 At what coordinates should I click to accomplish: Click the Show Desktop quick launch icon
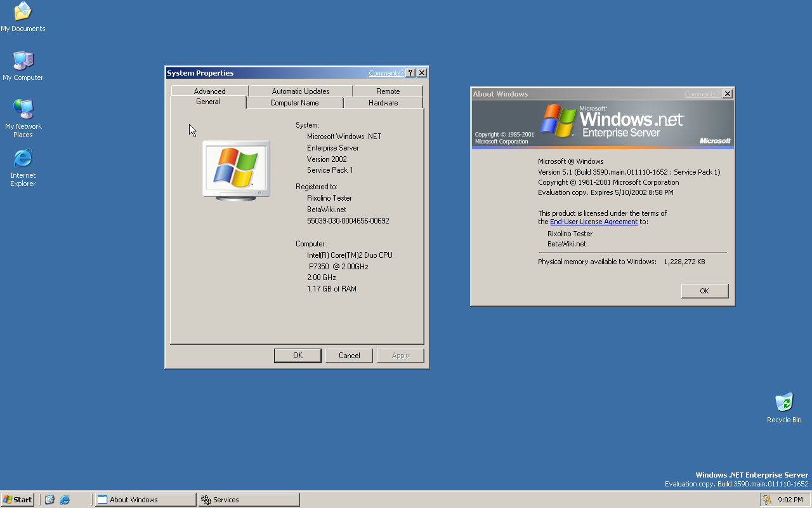(x=49, y=500)
